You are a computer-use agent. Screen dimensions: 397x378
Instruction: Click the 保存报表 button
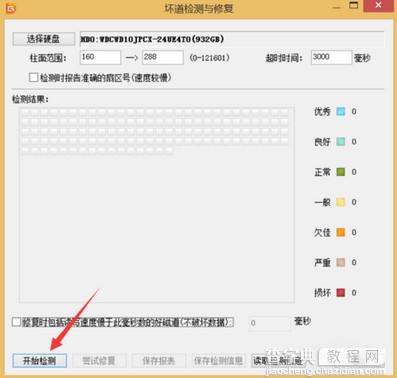pos(158,360)
